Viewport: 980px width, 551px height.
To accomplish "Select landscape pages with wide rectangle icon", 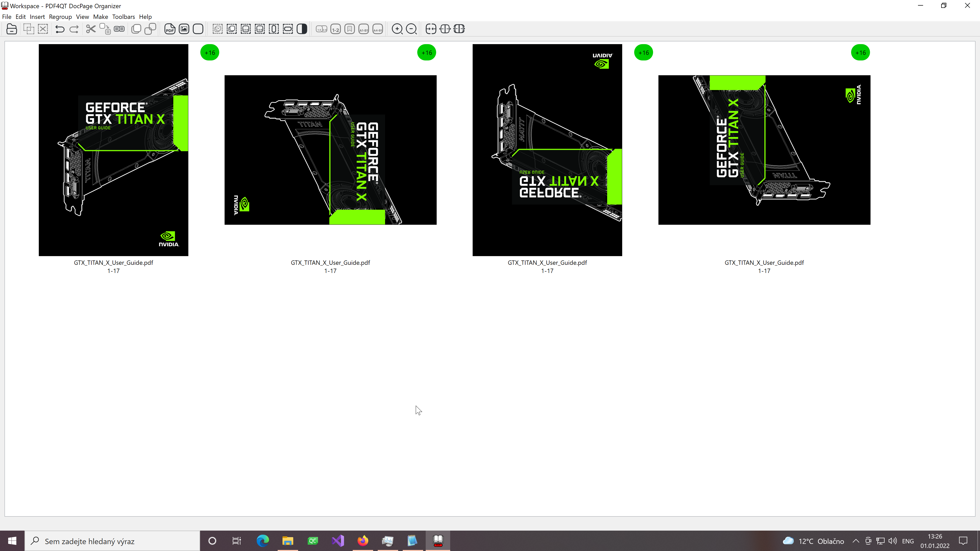I will 288,29.
